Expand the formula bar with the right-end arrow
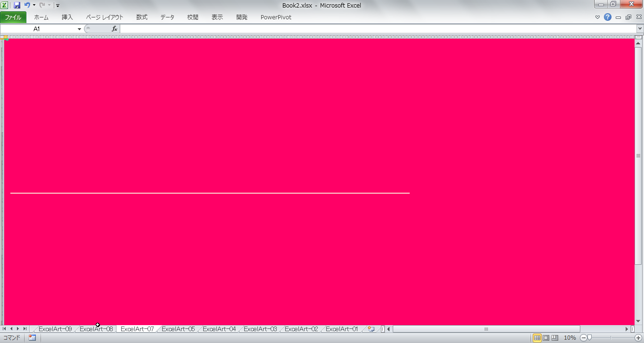The image size is (644, 343). 640,29
